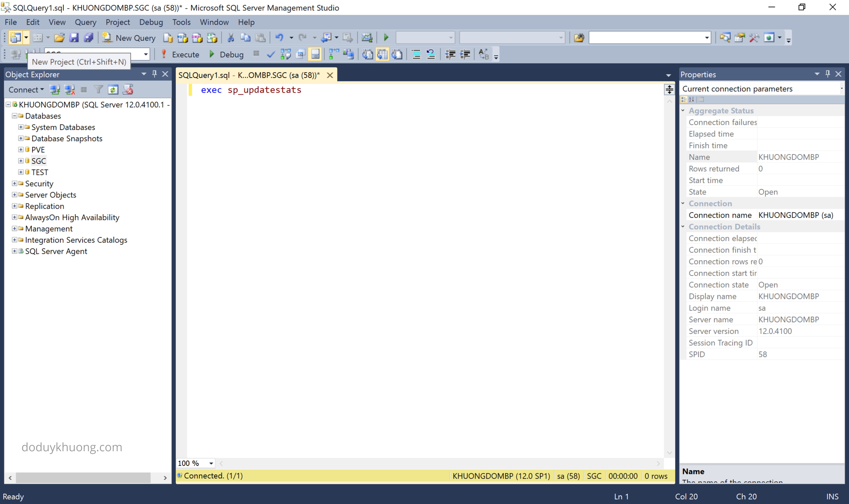849x504 pixels.
Task: Toggle Results to Grid option
Action: (x=382, y=54)
